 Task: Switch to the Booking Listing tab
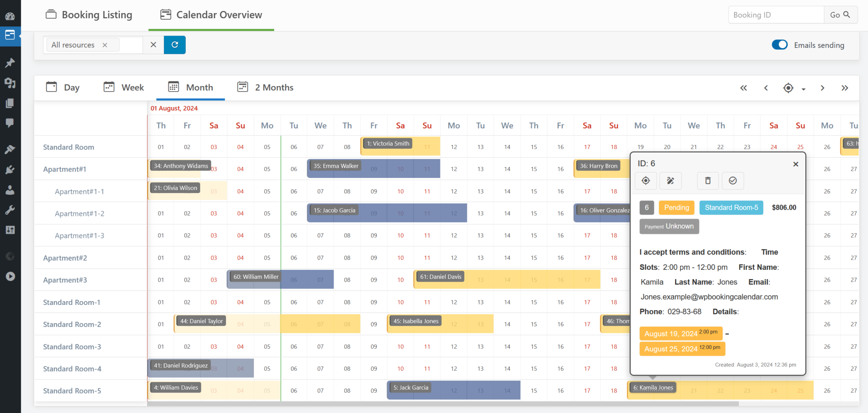click(89, 14)
